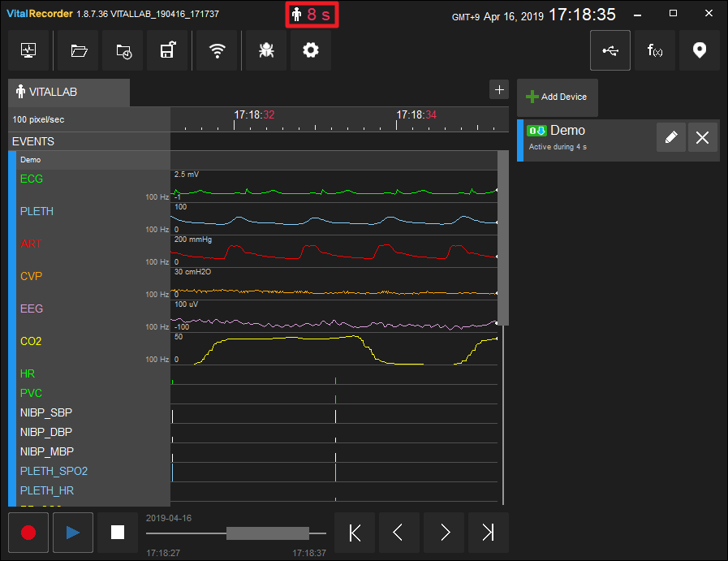The height and width of the screenshot is (561, 728).
Task: Select the ART track label
Action: 31,244
